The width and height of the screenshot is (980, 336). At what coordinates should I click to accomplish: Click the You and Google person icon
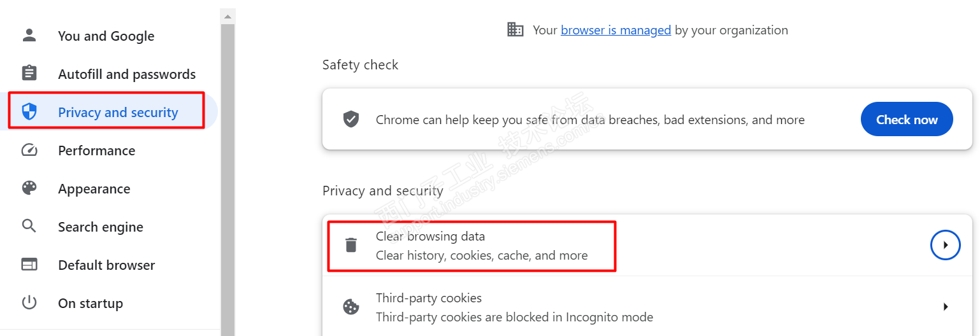click(x=29, y=36)
